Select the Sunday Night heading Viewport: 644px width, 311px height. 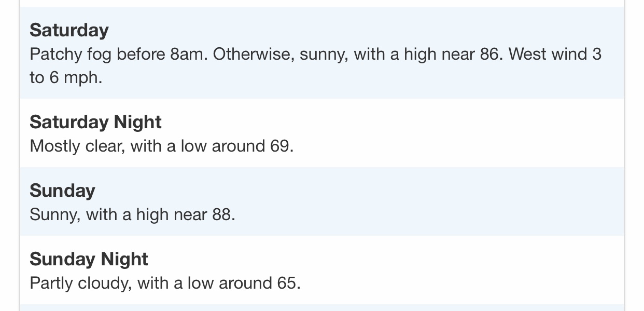coord(89,259)
